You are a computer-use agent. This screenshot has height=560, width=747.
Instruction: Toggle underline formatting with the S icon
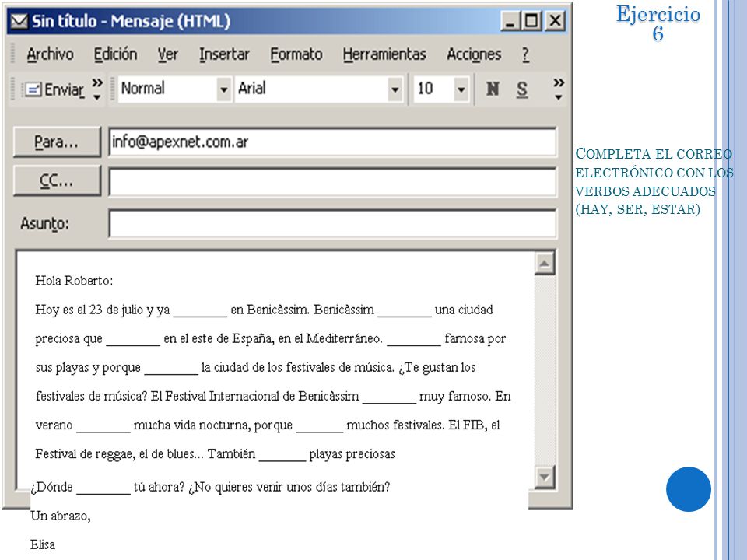pyautogui.click(x=522, y=89)
